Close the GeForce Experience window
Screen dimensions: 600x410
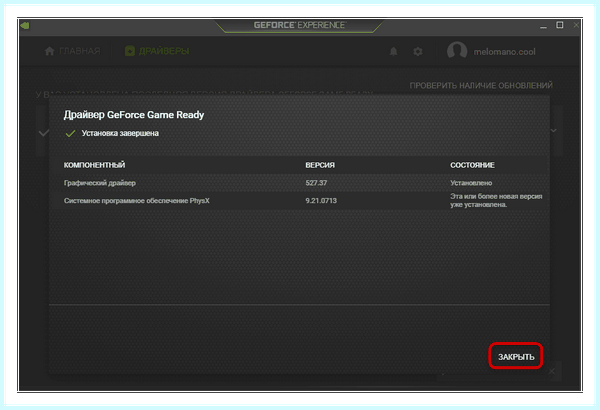pyautogui.click(x=576, y=25)
